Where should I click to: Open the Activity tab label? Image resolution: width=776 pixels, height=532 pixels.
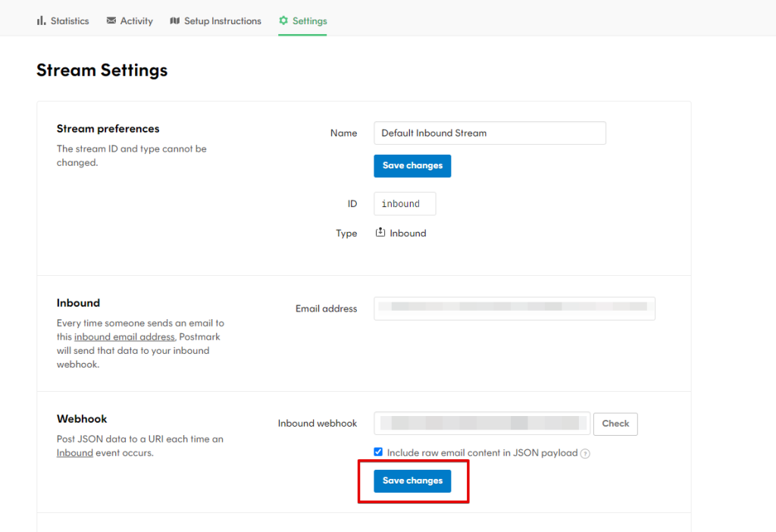(x=136, y=21)
